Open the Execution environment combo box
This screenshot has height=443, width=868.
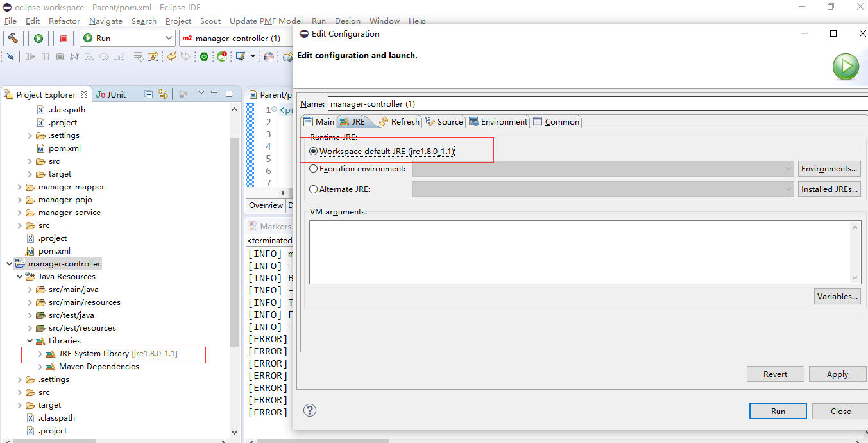coord(603,169)
